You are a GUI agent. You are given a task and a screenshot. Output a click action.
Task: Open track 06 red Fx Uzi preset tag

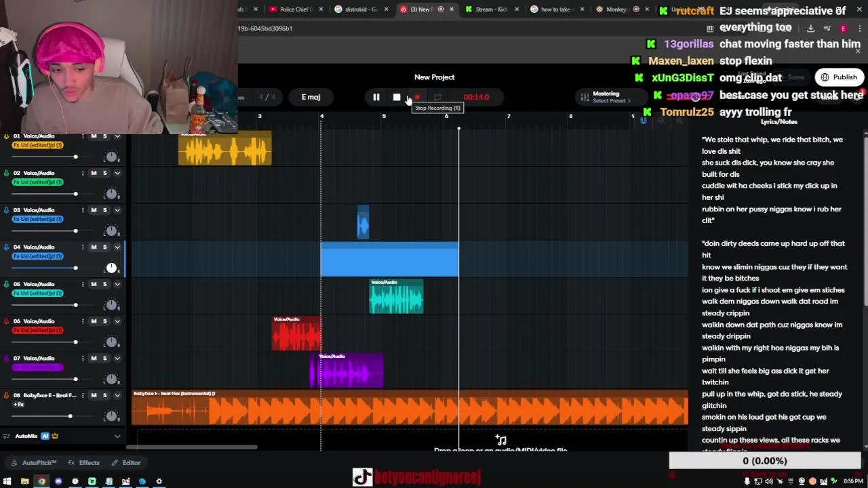(38, 330)
